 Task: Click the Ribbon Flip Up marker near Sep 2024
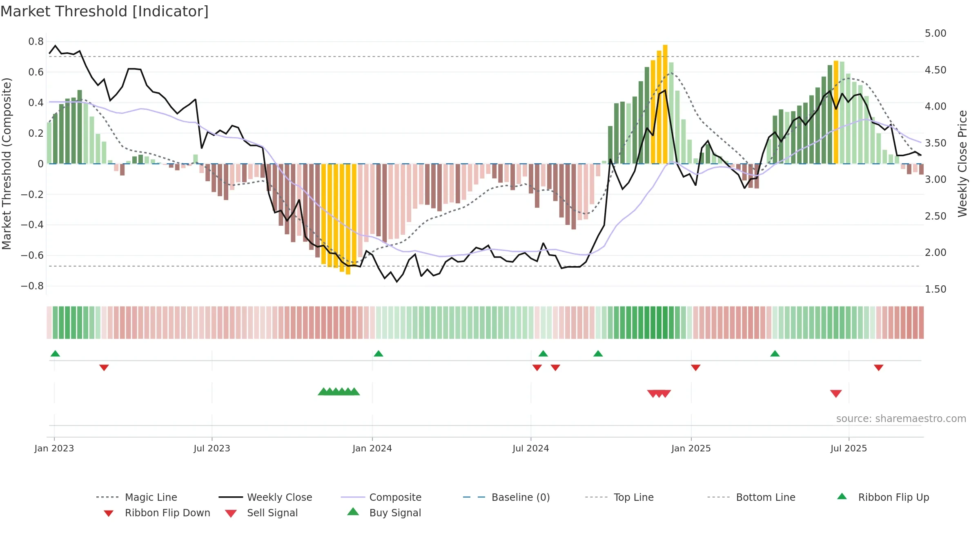pos(598,353)
